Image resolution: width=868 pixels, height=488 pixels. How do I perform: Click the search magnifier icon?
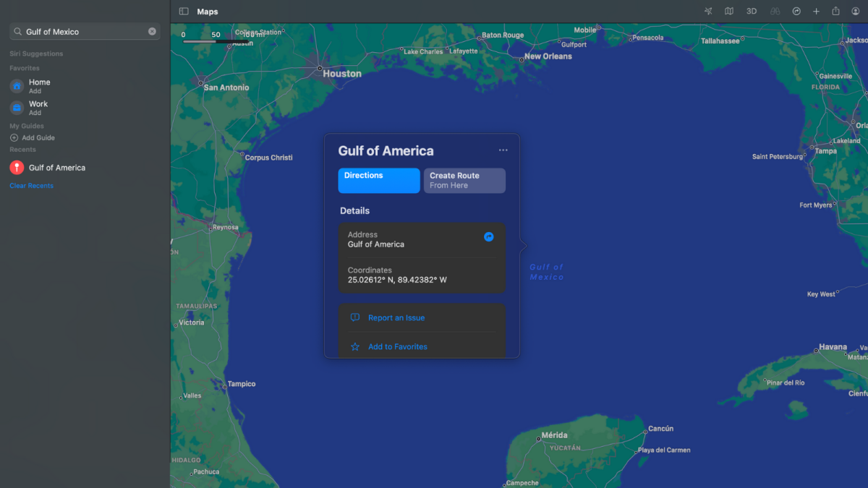pos(17,32)
